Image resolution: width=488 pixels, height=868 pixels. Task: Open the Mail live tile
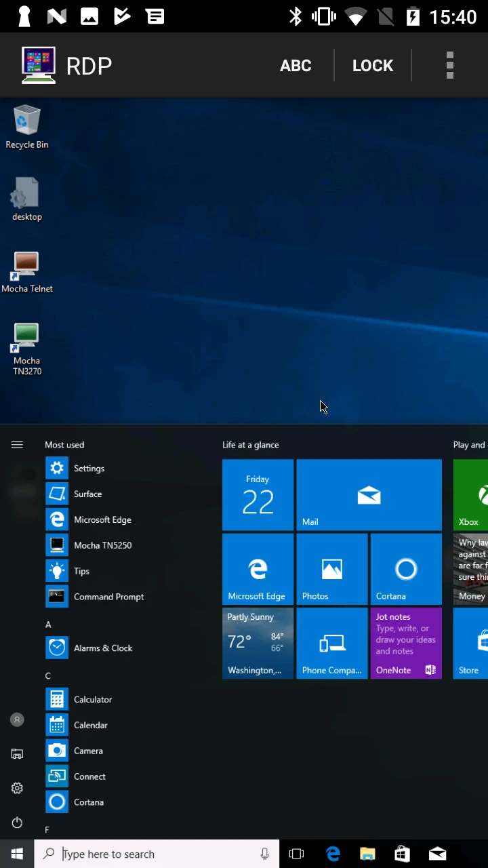click(369, 494)
